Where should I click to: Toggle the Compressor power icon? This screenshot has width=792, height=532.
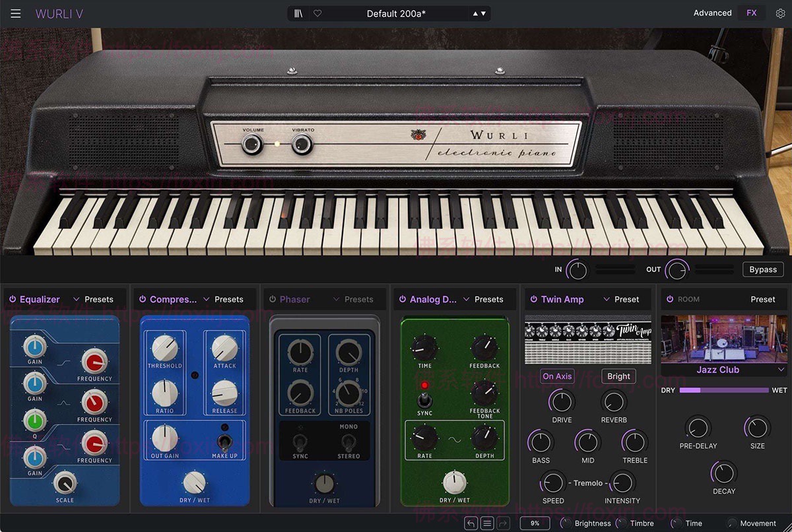pos(144,299)
